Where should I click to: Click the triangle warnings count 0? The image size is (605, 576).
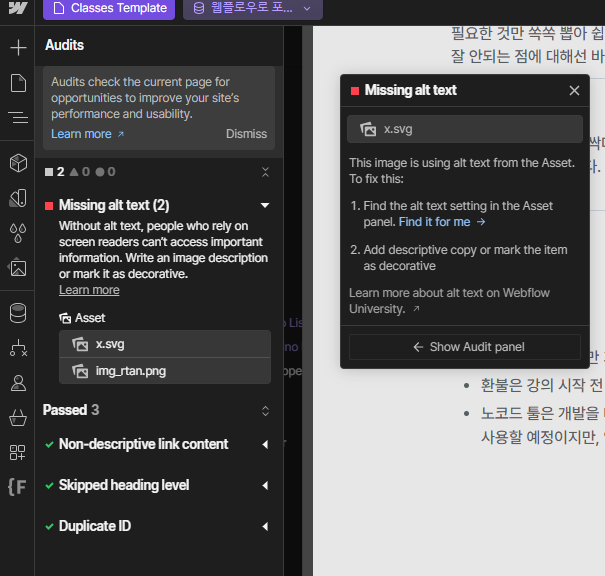click(79, 172)
